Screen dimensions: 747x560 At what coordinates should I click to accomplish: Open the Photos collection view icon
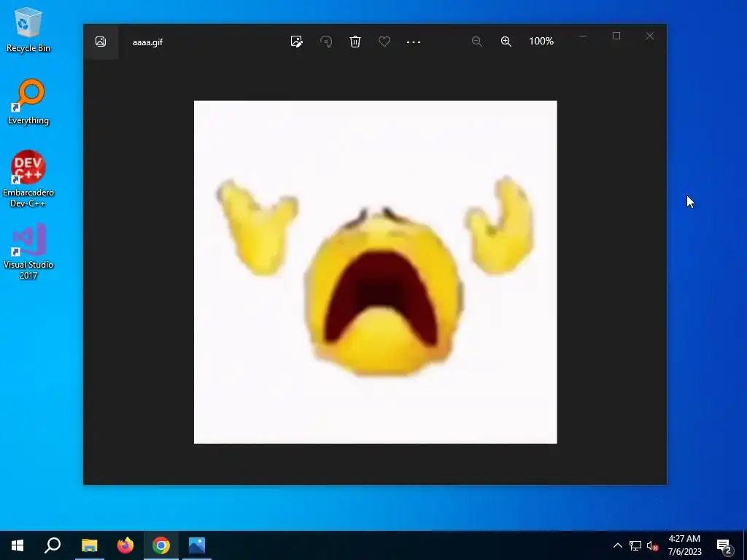pyautogui.click(x=101, y=42)
